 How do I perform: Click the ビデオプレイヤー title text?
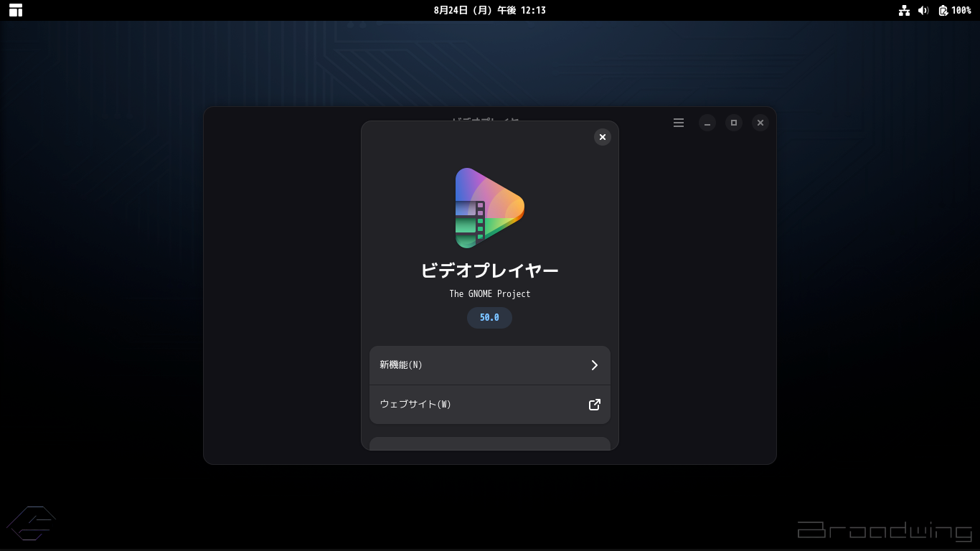[490, 270]
